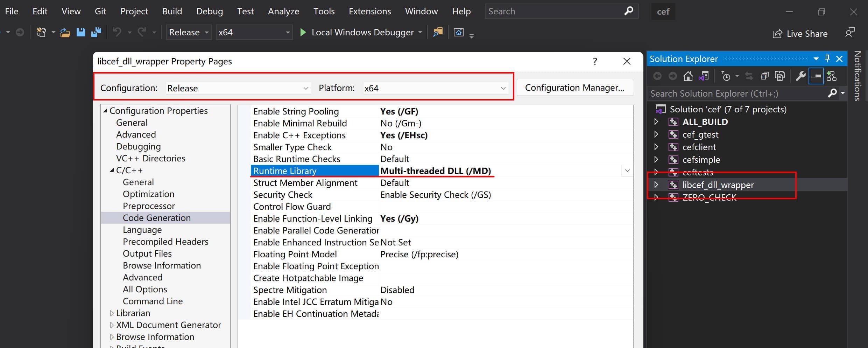Image resolution: width=868 pixels, height=348 pixels.
Task: Click the Open File folder icon
Action: 65,33
